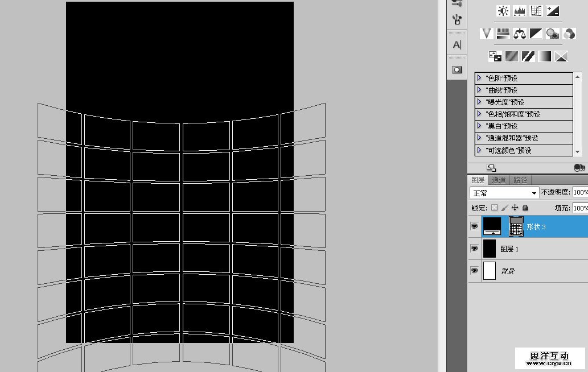Choose the Photo Filter adjustment icon
The height and width of the screenshot is (372, 588).
552,34
